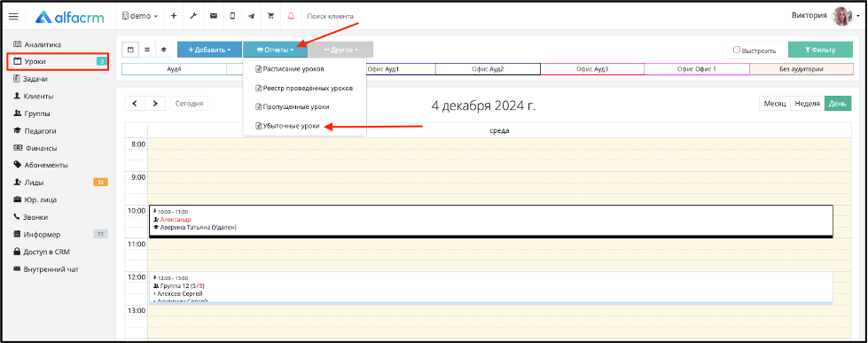
Task: Select the Ауд4 room tab
Action: tap(174, 69)
